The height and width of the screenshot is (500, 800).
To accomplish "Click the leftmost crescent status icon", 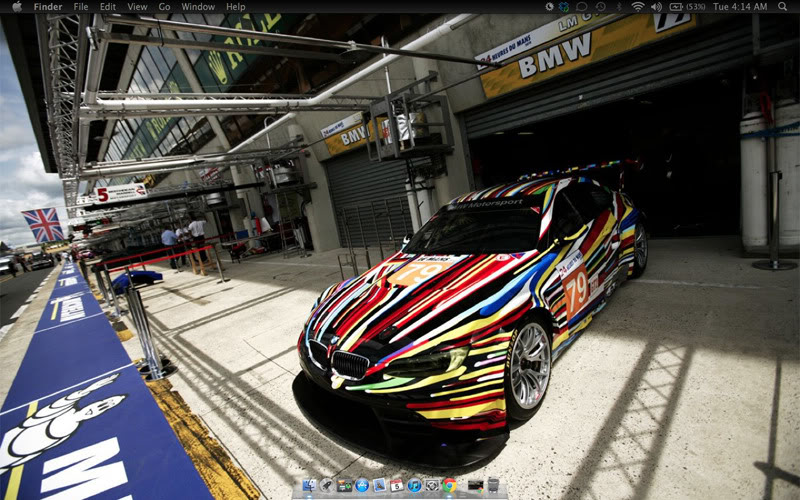I will pyautogui.click(x=549, y=7).
